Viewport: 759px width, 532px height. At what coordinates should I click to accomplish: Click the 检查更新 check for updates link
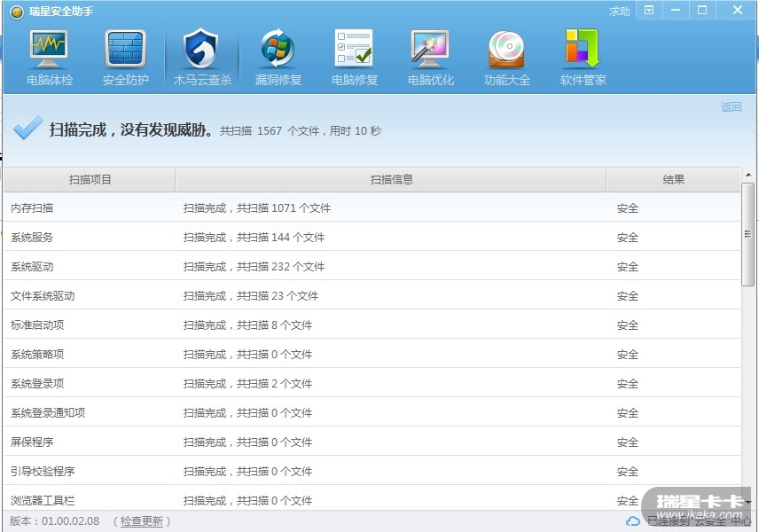point(142,521)
